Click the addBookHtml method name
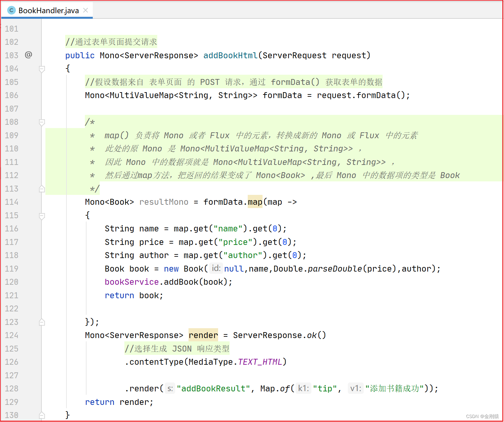Image resolution: width=504 pixels, height=422 pixels. [230, 55]
